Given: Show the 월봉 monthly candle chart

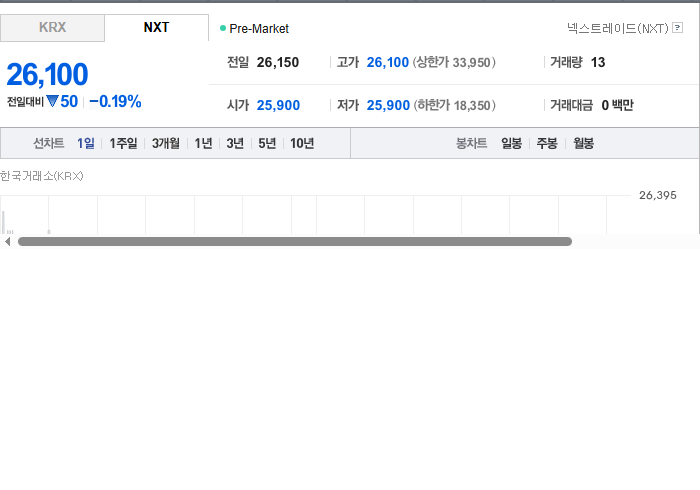Looking at the screenshot, I should (x=583, y=143).
